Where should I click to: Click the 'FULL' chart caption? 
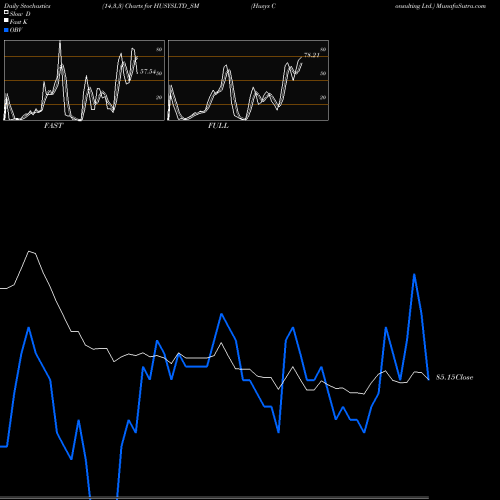pos(218,126)
